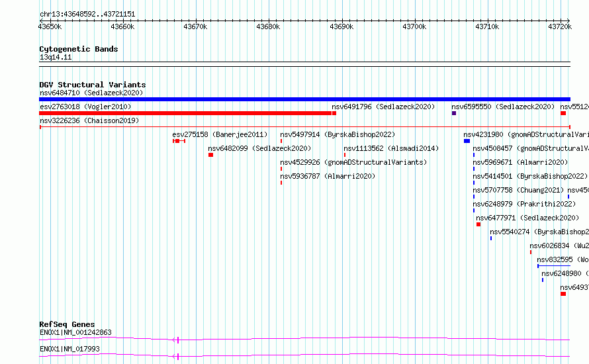Click the blue nsv832595 variant line

coord(554,266)
